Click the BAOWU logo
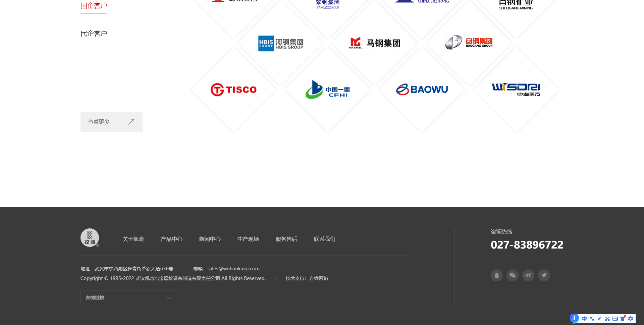Screen dimensions: 644x325 422,90
